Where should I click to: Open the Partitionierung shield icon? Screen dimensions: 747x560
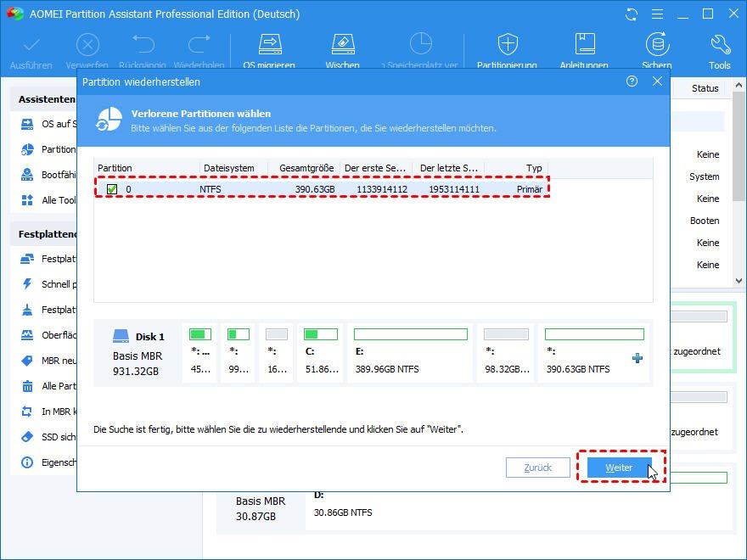coord(508,44)
